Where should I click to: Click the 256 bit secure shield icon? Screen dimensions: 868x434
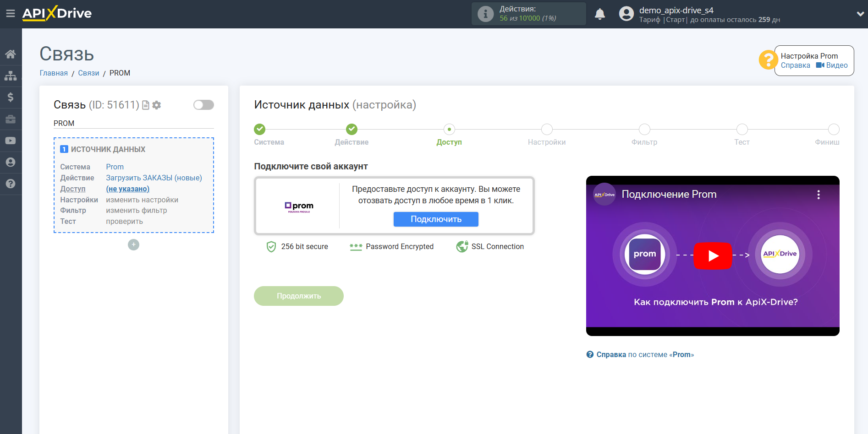point(271,247)
